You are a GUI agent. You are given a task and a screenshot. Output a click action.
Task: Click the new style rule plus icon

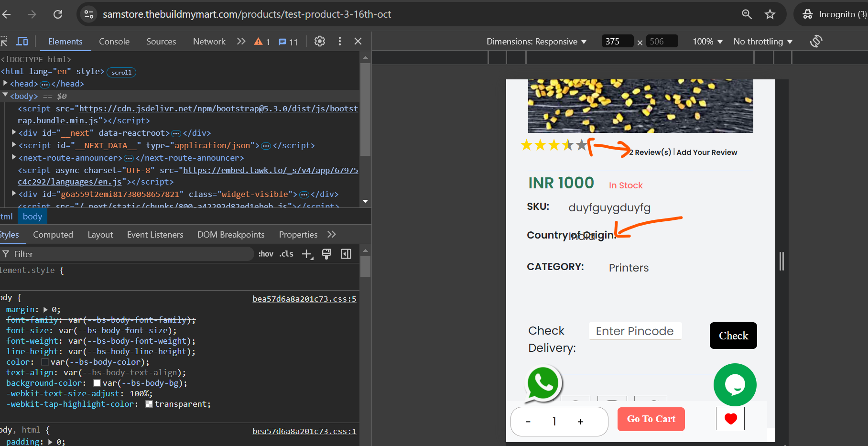point(307,254)
